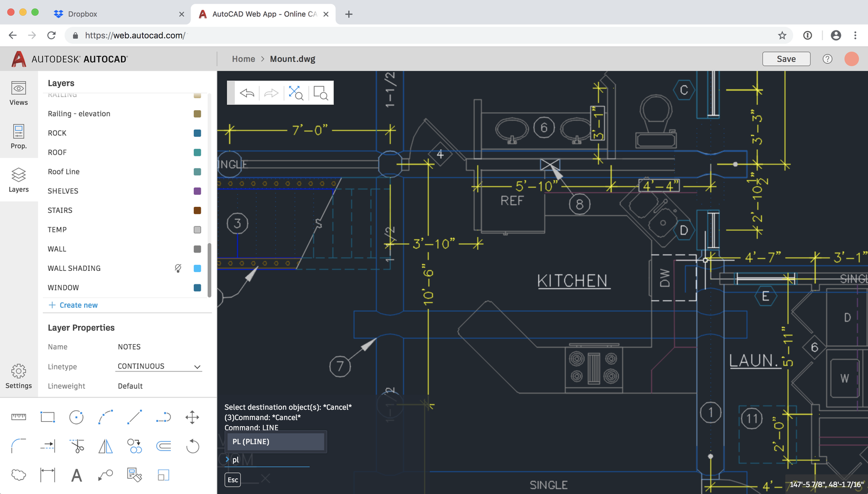Select the Measure ruler tool

click(x=18, y=417)
